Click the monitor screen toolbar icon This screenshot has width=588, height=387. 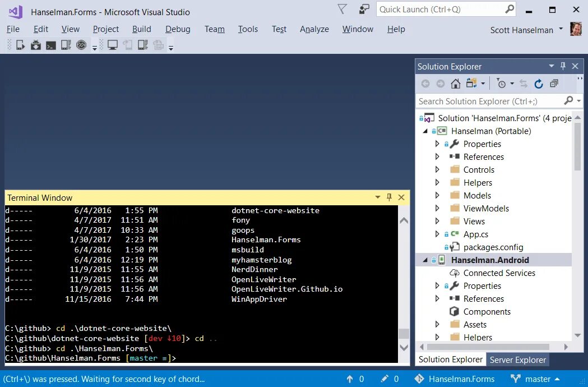(x=112, y=45)
